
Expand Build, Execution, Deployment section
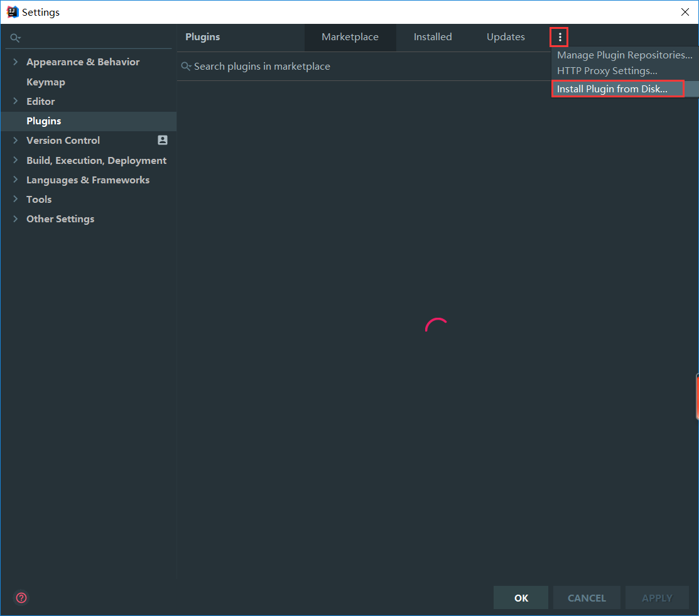click(16, 160)
